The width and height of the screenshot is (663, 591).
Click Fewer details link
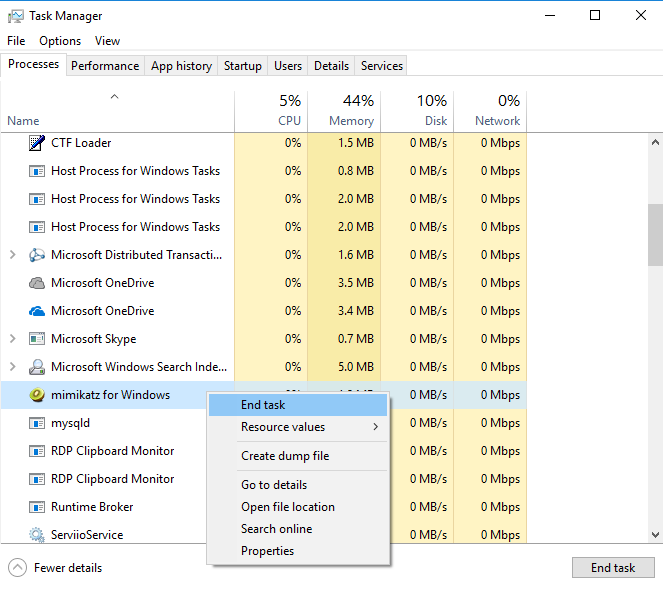pyautogui.click(x=68, y=568)
